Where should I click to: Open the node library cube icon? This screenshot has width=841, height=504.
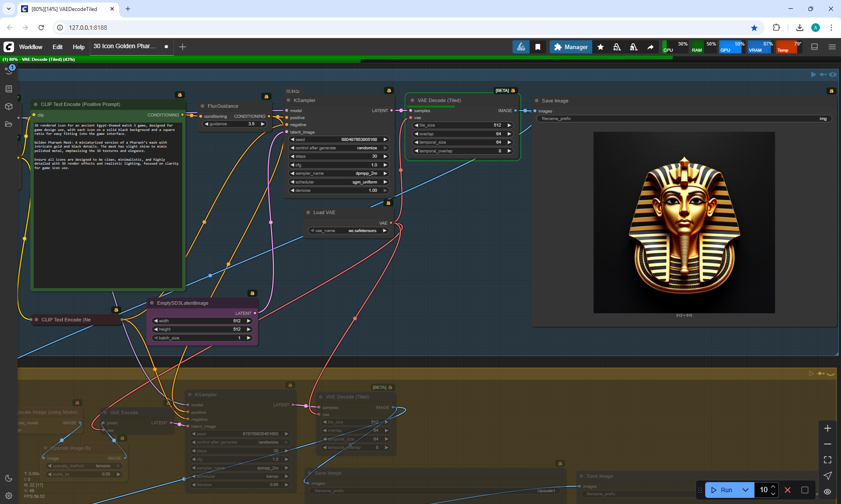[x=8, y=106]
